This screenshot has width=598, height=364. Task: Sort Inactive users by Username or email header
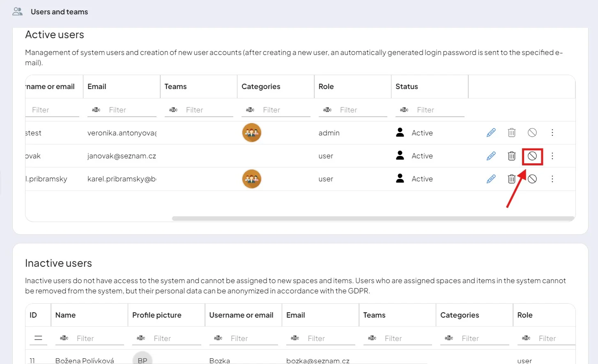[244, 315]
